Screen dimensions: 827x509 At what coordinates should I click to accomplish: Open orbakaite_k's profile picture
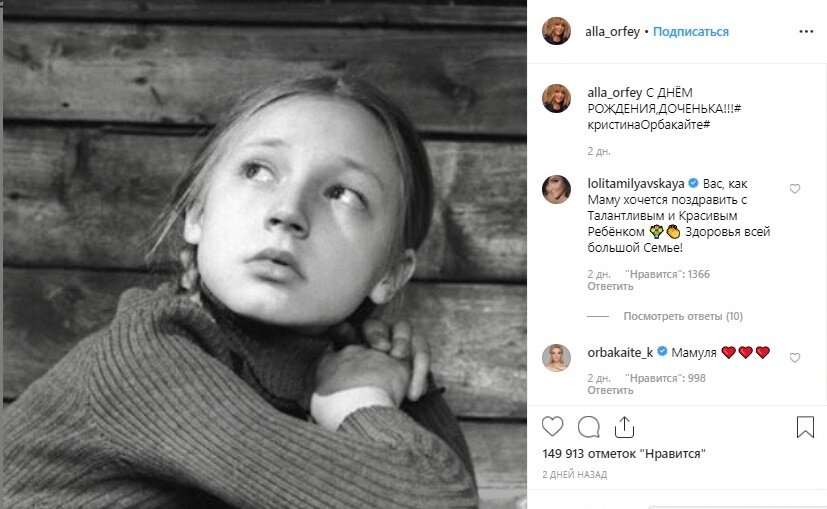coord(556,357)
